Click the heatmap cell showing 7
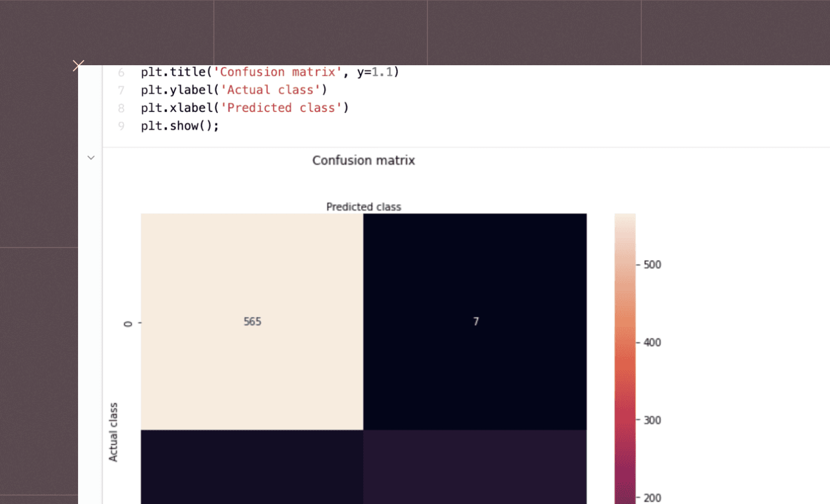This screenshot has width=830, height=504. [475, 322]
